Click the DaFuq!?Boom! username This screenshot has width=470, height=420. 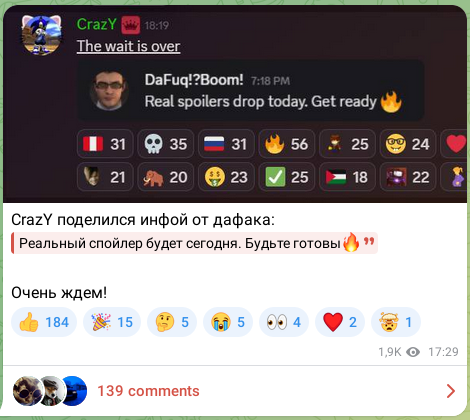tap(194, 80)
